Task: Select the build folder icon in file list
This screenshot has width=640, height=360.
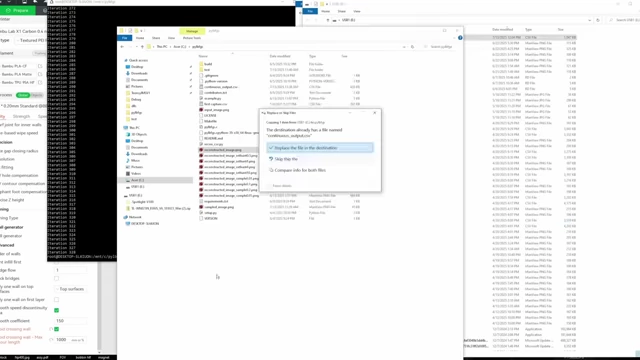Action: [x=201, y=64]
